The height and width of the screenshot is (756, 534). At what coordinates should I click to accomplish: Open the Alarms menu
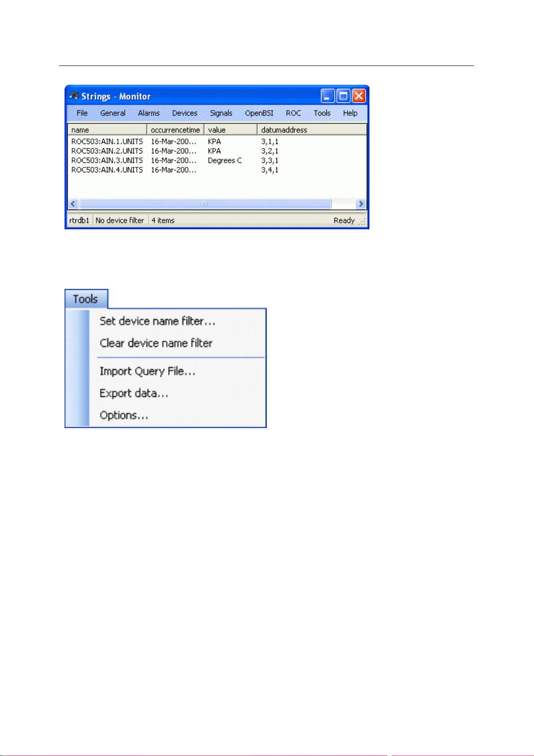point(149,113)
